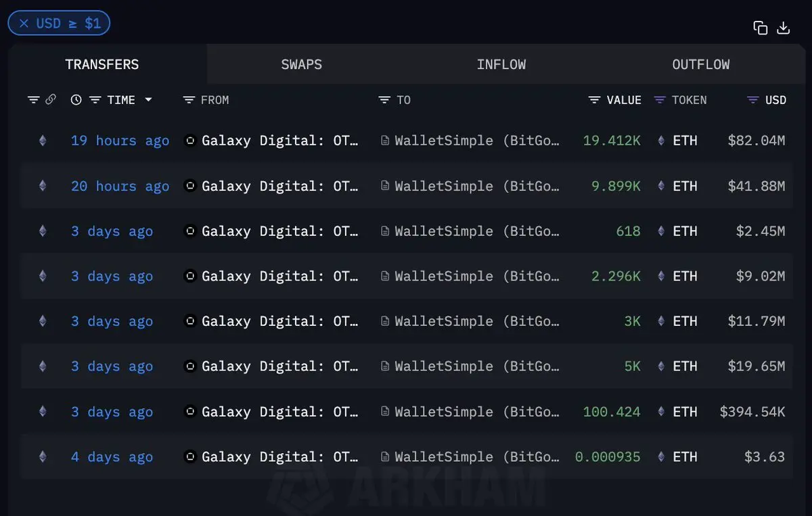Open WalletSimple recipient in $82.04M row

[478, 141]
